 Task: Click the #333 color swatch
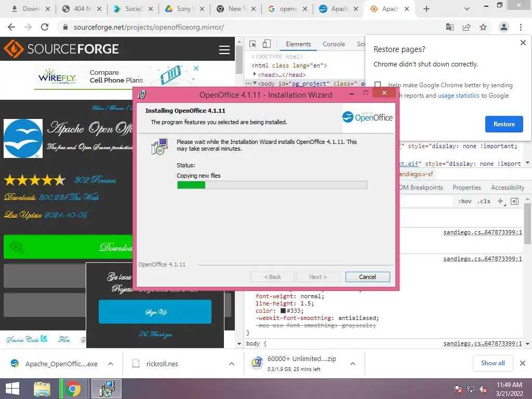[283, 311]
